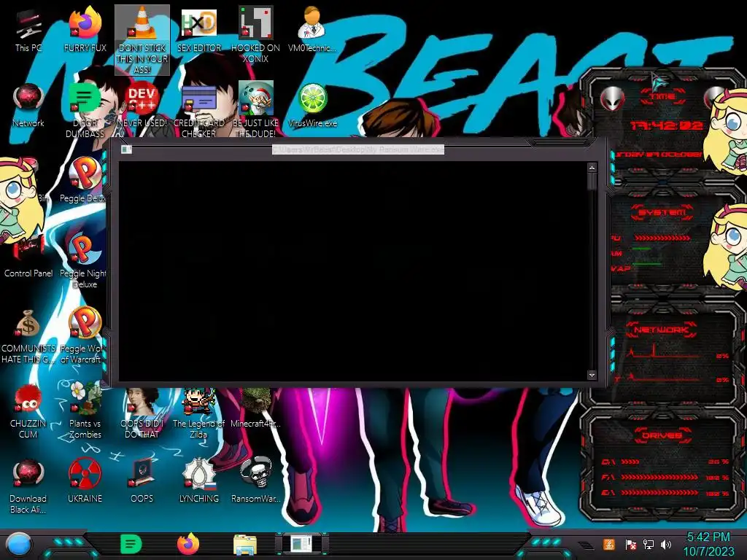The image size is (747, 560).
Task: Open File Explorer from the taskbar
Action: point(245,545)
